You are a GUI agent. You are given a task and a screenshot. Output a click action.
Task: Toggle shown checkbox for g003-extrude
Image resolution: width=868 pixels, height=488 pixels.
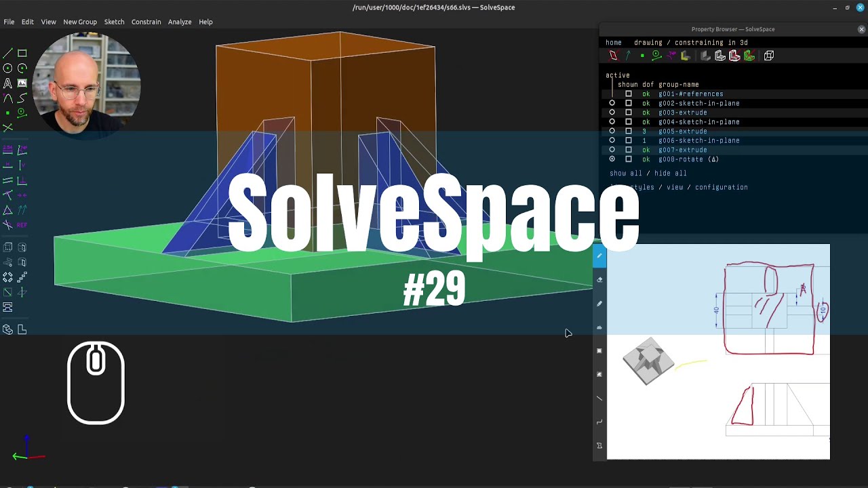(x=629, y=113)
